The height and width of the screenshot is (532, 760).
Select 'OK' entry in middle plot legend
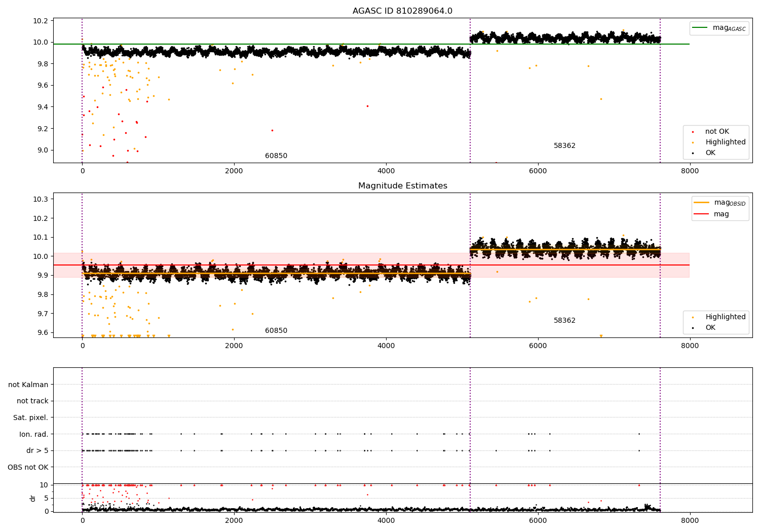710,328
